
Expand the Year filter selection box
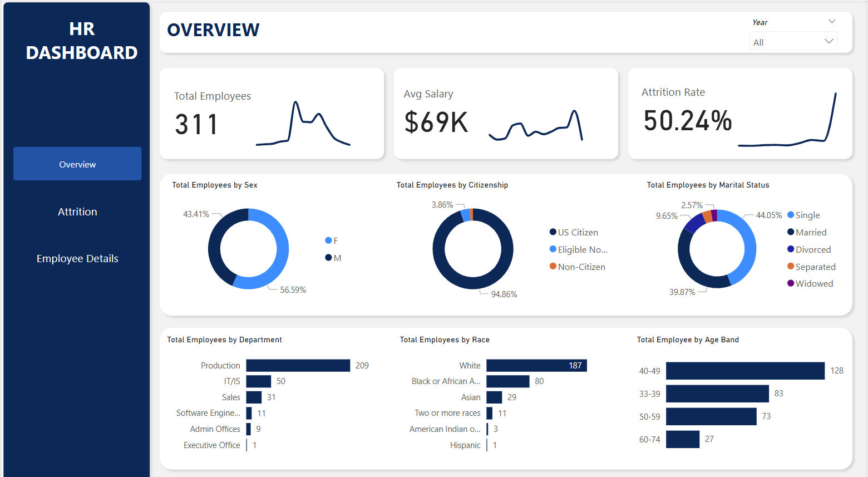793,41
